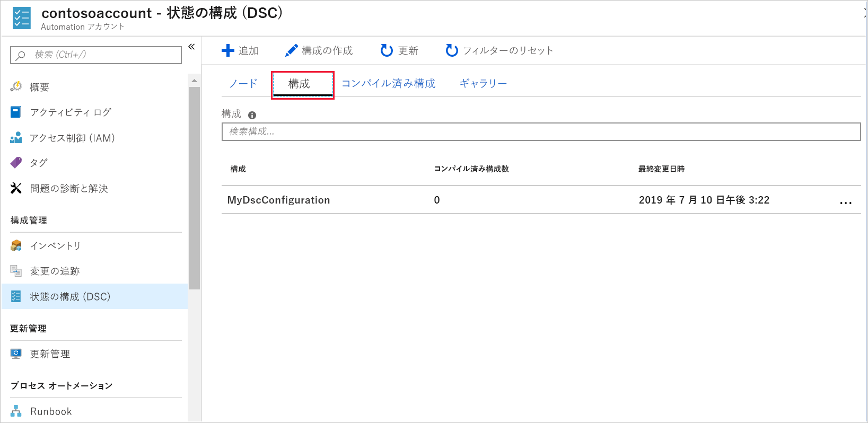Viewport: 868px width, 423px height.
Task: Click the 概要 gear icon in sidebar
Action: click(x=16, y=86)
